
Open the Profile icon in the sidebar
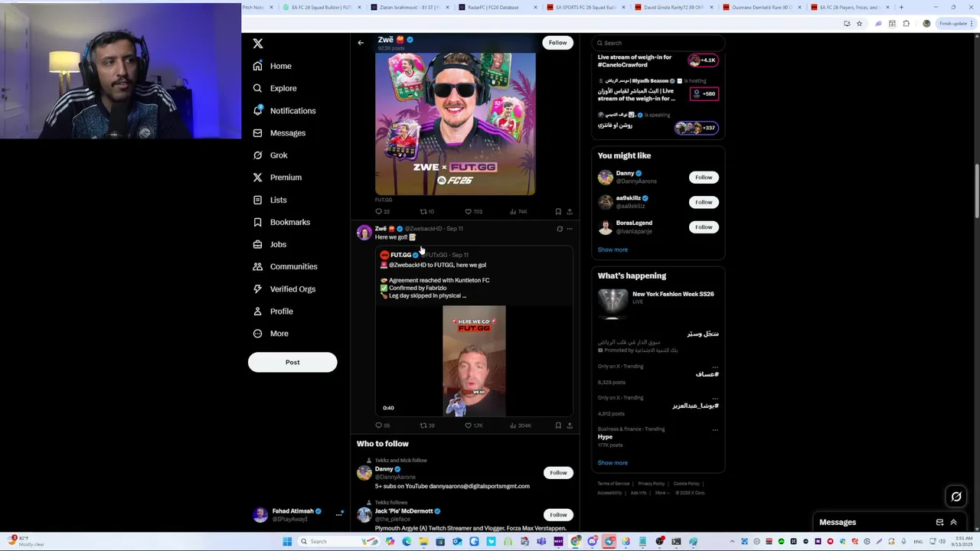pyautogui.click(x=257, y=311)
